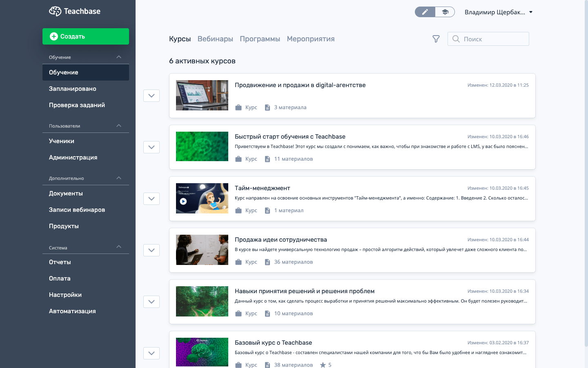This screenshot has width=588, height=368.
Task: Switch to editor mode with pencil toggle
Action: 425,12
